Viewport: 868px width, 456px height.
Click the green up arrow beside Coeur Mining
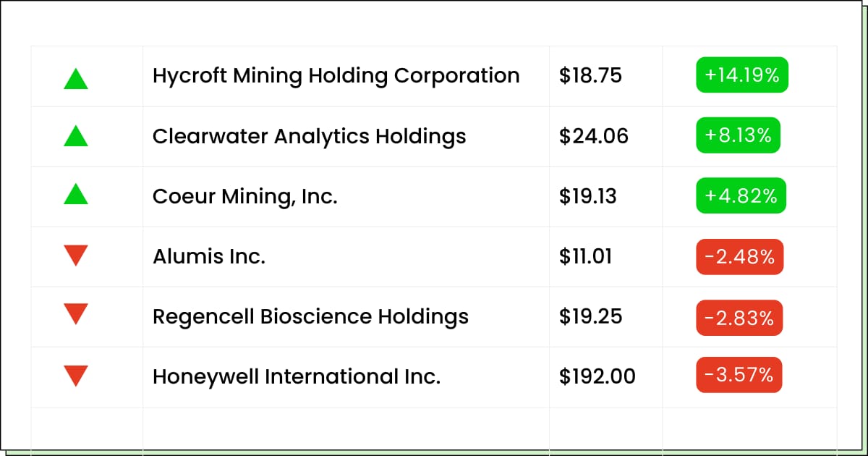[76, 193]
